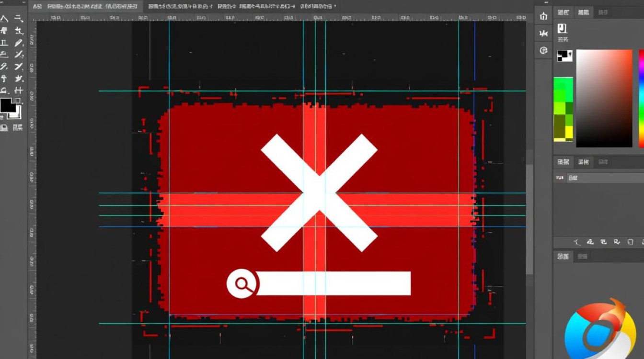This screenshot has height=359, width=644.
Task: Select the triangle-shaped tool topping the toolbox
Action: click(x=4, y=19)
